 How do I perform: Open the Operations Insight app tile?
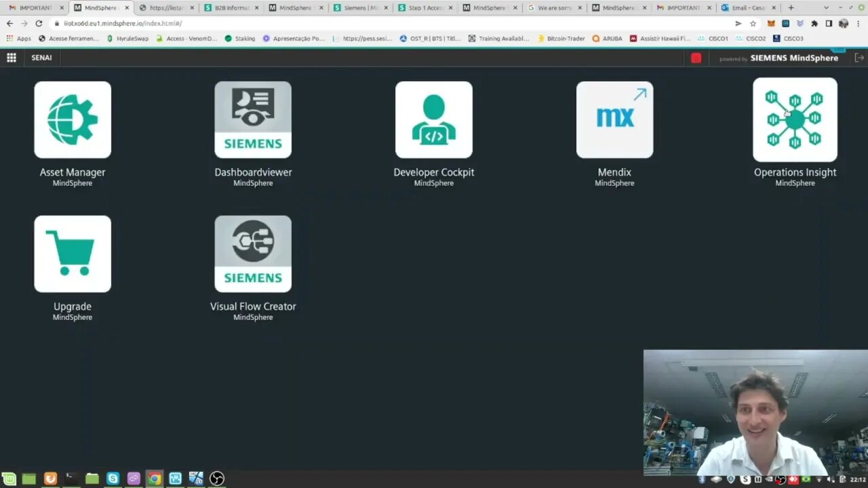pos(795,120)
